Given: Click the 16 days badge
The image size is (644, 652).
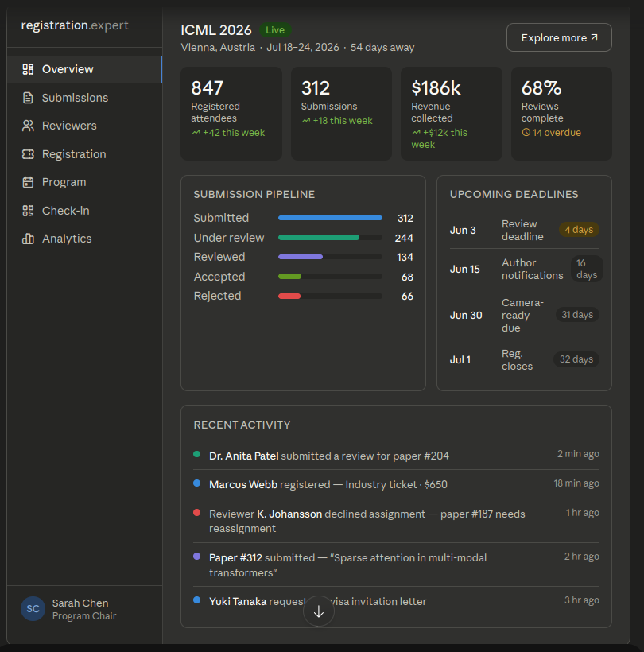Looking at the screenshot, I should (587, 269).
